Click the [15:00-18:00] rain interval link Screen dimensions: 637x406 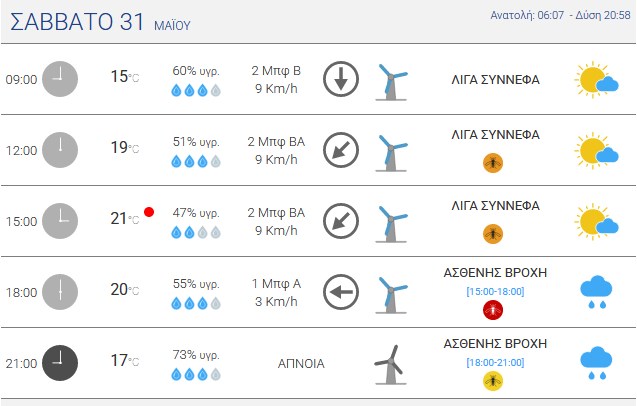coord(495,291)
